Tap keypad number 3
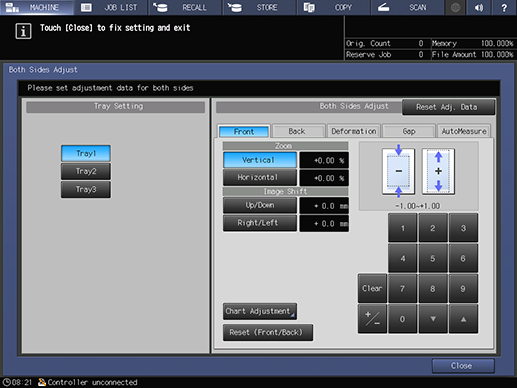The height and width of the screenshot is (388, 517). click(x=463, y=228)
